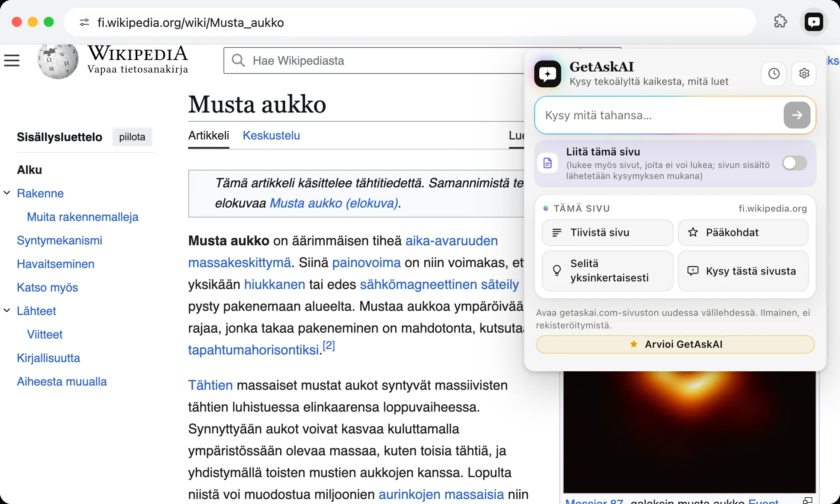Click Kysy tästä sivusta button
Image resolution: width=840 pixels, height=504 pixels.
743,271
